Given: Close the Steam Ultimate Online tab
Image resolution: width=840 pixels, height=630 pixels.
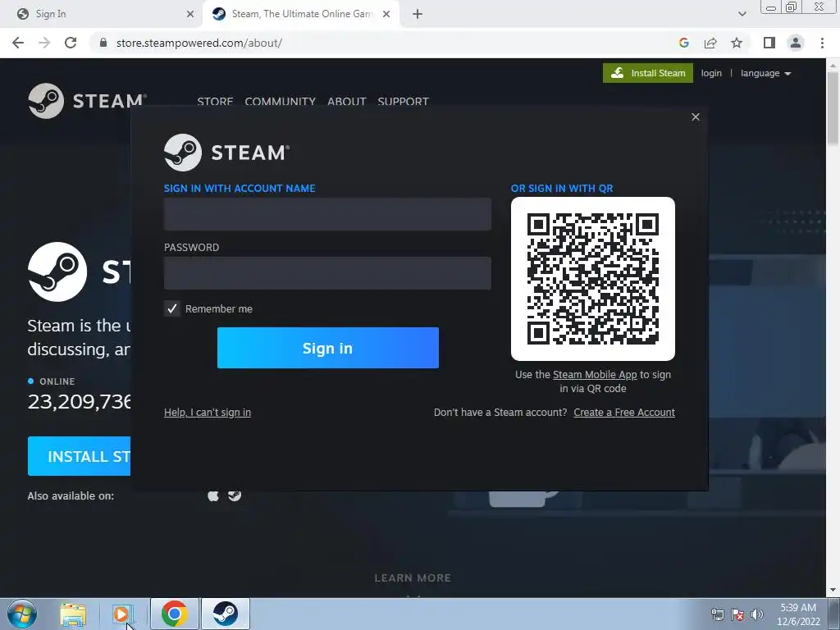Looking at the screenshot, I should coord(386,14).
